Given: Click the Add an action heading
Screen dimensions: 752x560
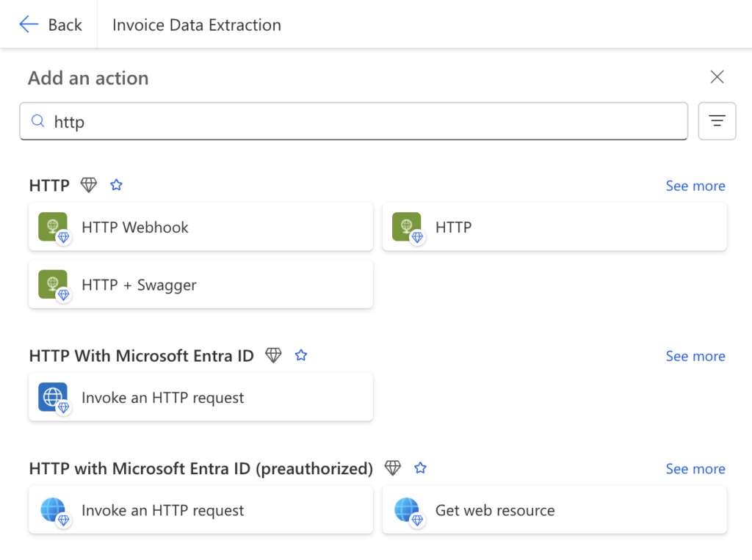Looking at the screenshot, I should point(88,78).
